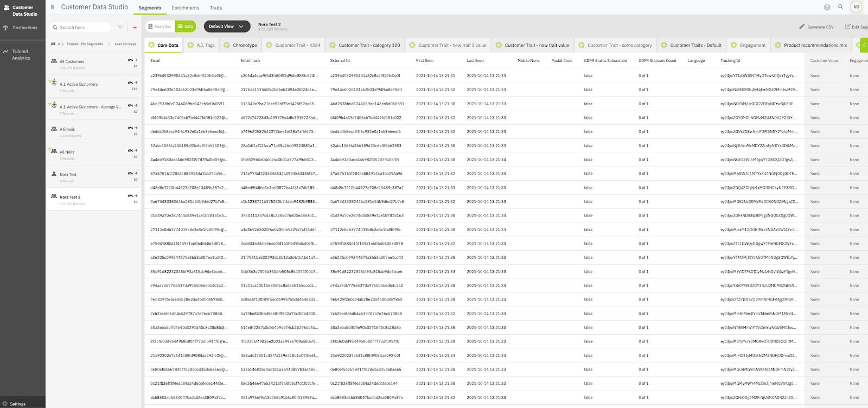The width and height of the screenshot is (868, 408).
Task: Select the A Emails segment
Action: pyautogui.click(x=67, y=129)
